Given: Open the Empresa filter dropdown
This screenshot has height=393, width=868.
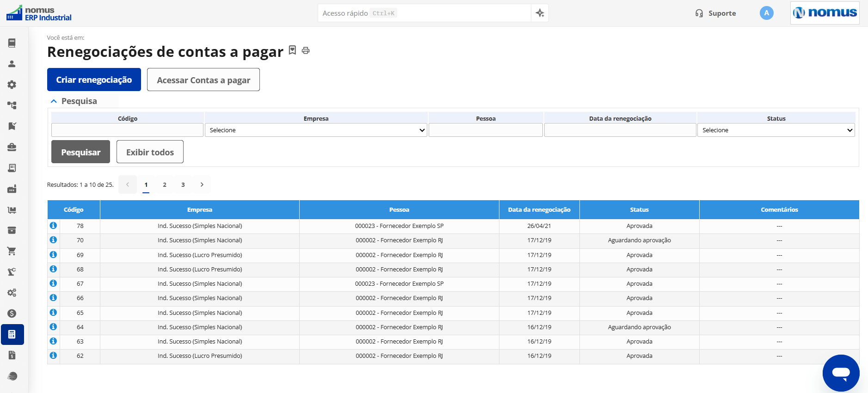Looking at the screenshot, I should coord(316,130).
